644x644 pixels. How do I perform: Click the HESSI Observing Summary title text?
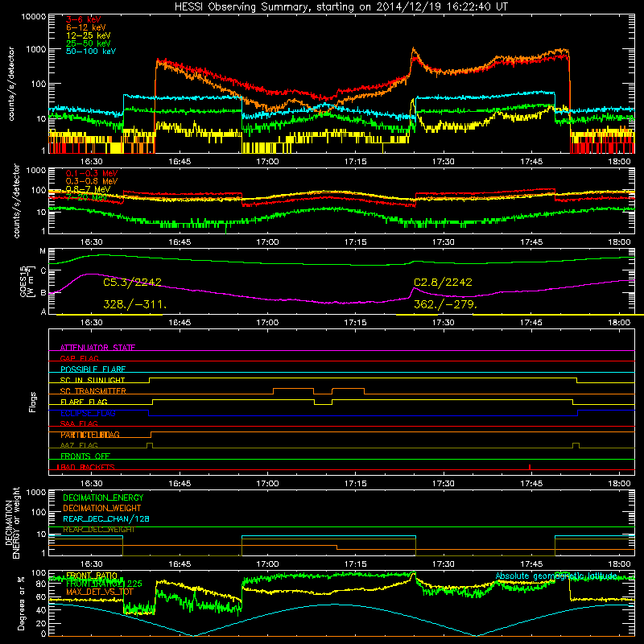pos(341,7)
